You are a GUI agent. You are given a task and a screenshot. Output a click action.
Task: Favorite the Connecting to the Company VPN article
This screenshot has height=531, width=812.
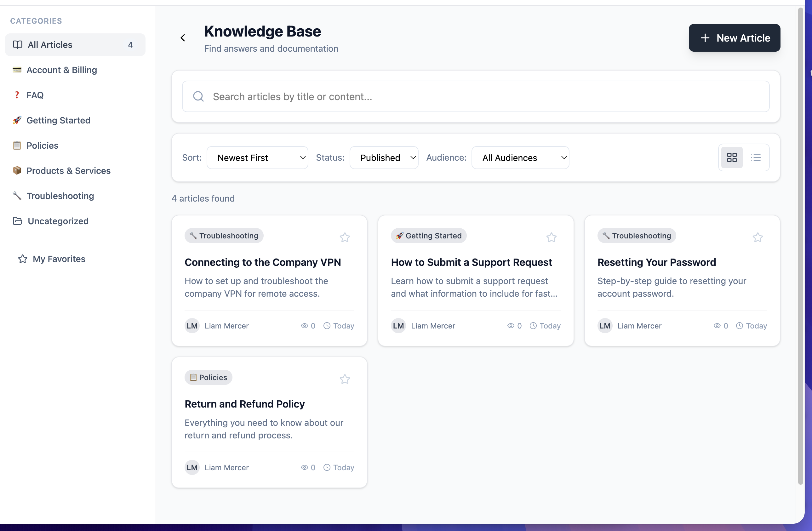click(x=345, y=237)
